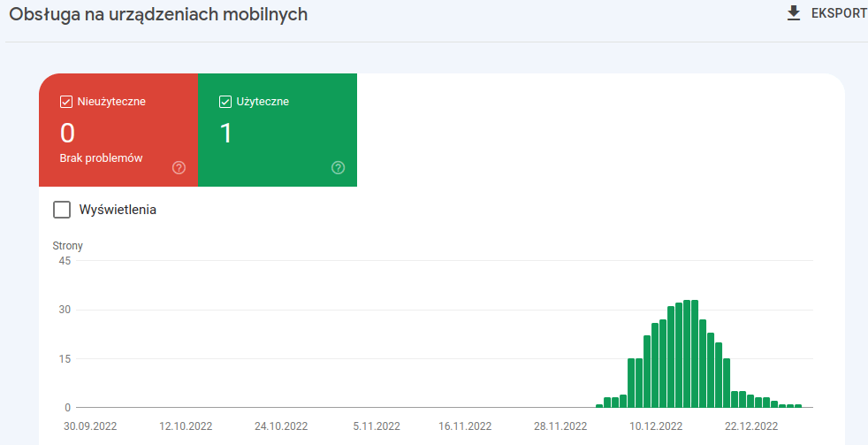Uncheck the Użyteczne checkbox
The width and height of the screenshot is (868, 445).
click(225, 102)
